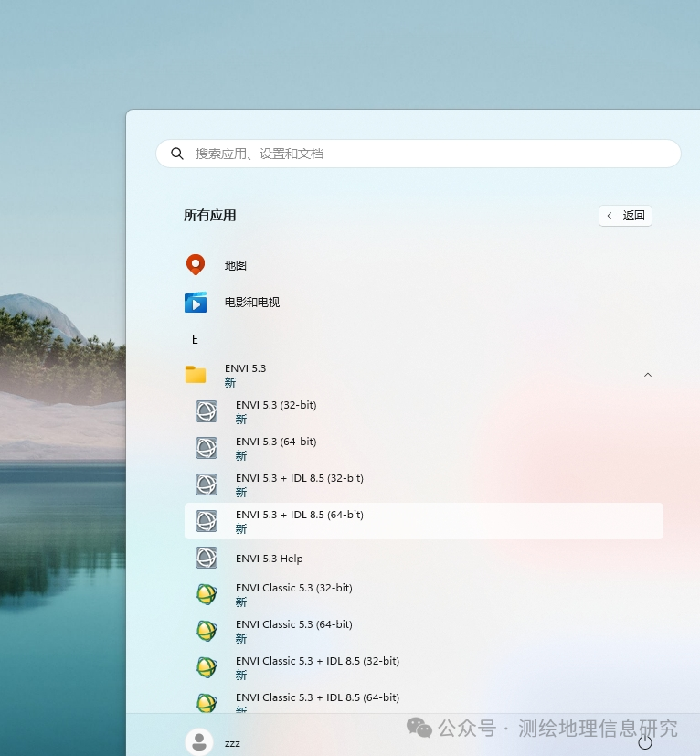Focus the 搜索应用、设置和文档 search field

(419, 154)
